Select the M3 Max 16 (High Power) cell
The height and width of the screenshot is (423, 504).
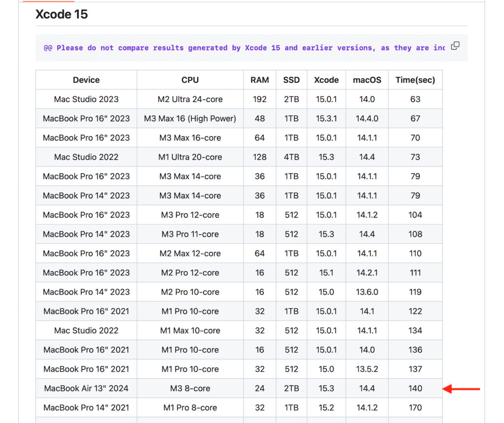pyautogui.click(x=190, y=118)
